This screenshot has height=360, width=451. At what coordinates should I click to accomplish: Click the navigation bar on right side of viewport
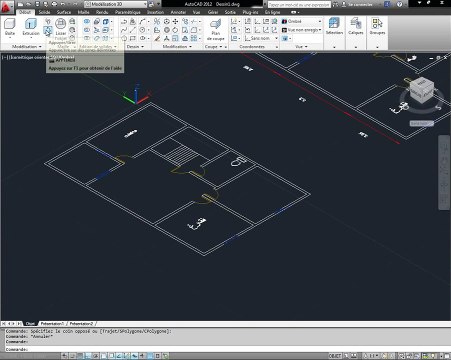coord(444,172)
